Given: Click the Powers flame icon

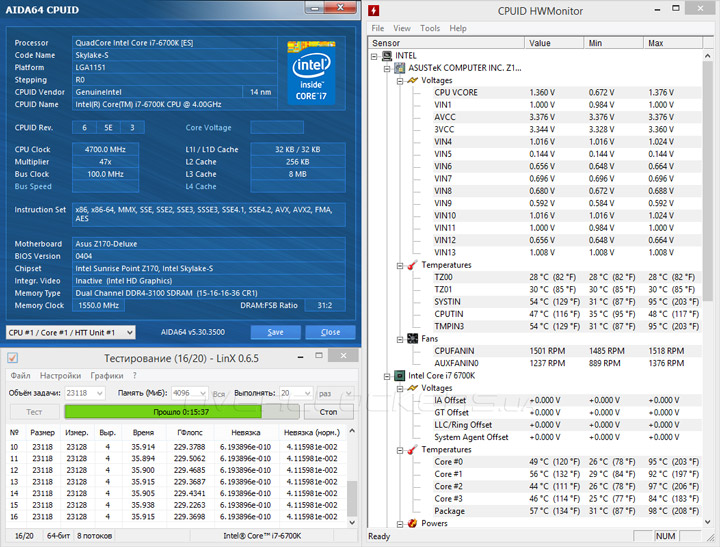Looking at the screenshot, I should click(412, 523).
